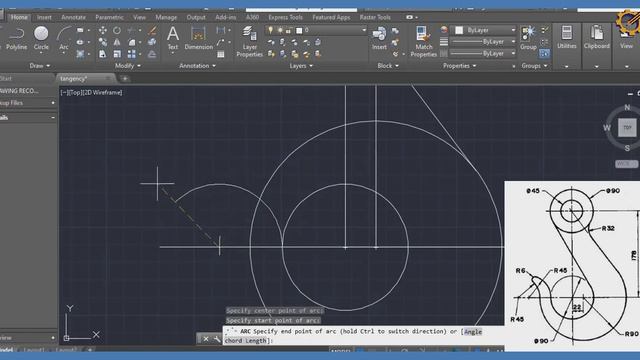This screenshot has height=360, width=640.
Task: Click the Group tool
Action: click(528, 38)
